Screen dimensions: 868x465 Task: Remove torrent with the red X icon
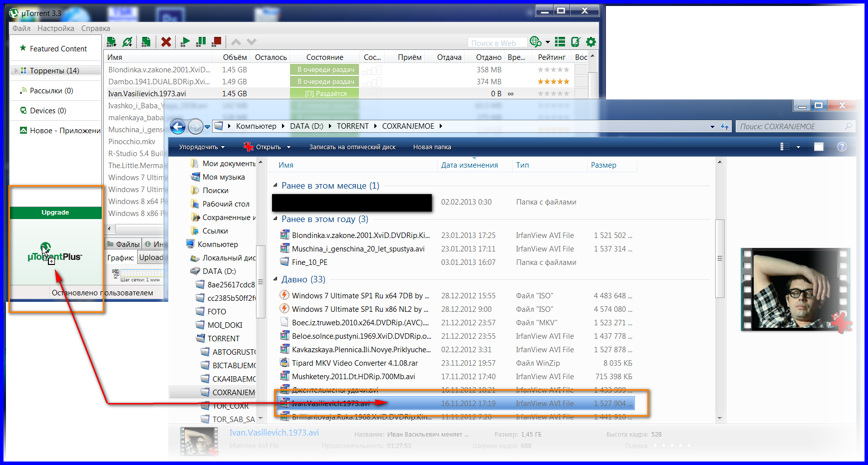pyautogui.click(x=166, y=42)
